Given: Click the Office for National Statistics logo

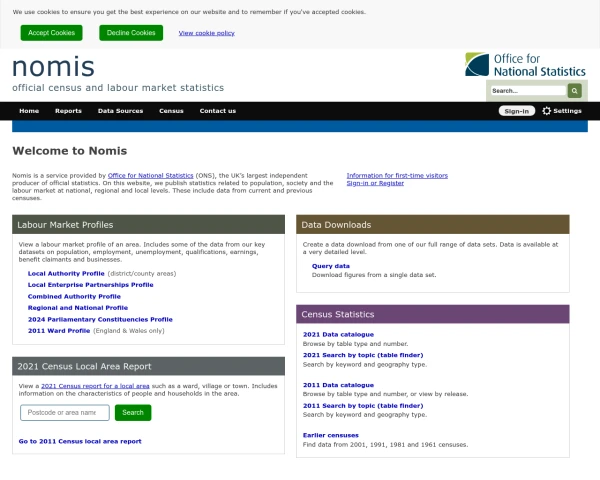Looking at the screenshot, I should pyautogui.click(x=525, y=65).
